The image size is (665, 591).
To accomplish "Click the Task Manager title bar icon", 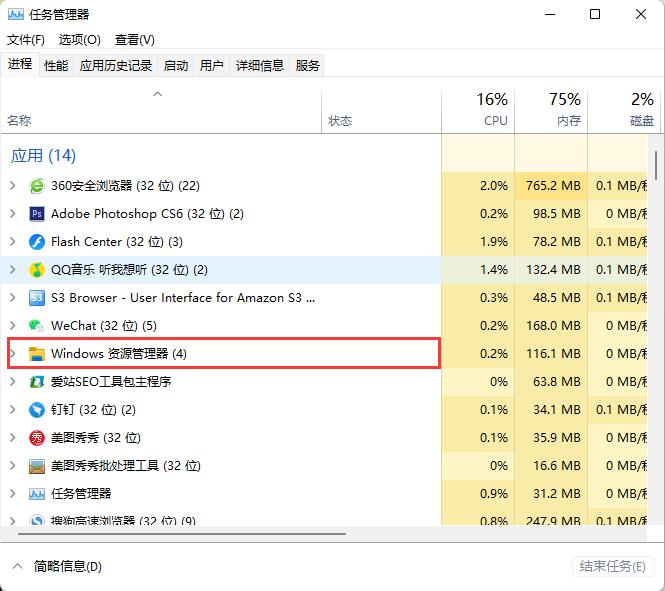I will pyautogui.click(x=16, y=14).
